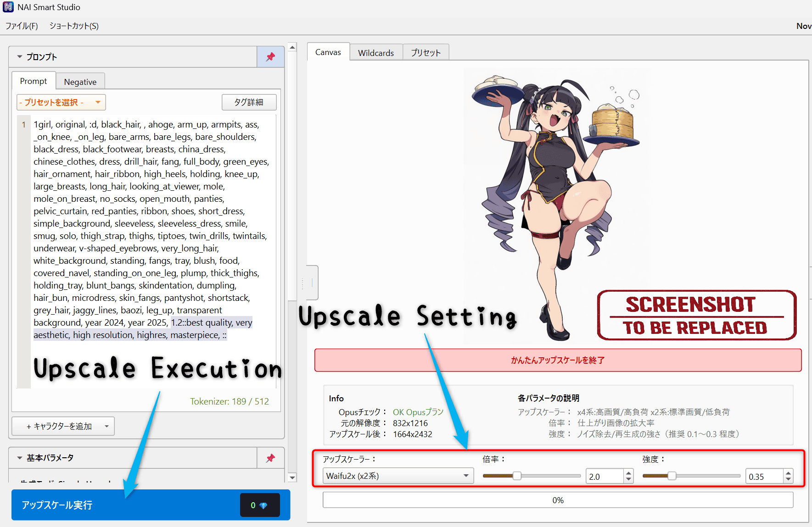This screenshot has height=527, width=812.
Task: Switch to the Wildcards tab
Action: pyautogui.click(x=376, y=52)
